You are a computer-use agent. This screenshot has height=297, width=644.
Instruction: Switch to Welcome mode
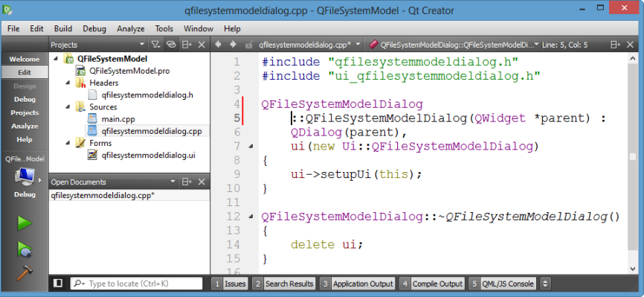tap(25, 60)
